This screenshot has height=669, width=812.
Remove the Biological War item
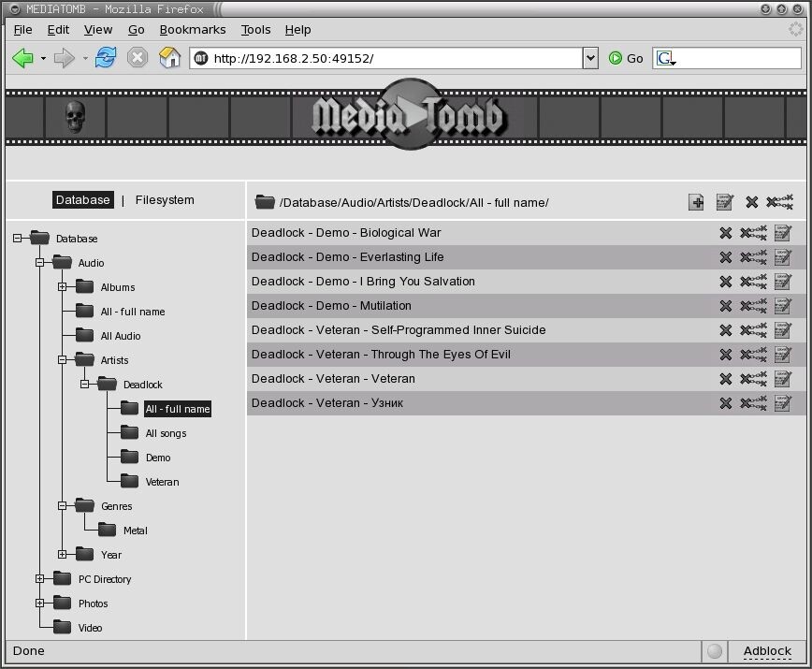726,233
